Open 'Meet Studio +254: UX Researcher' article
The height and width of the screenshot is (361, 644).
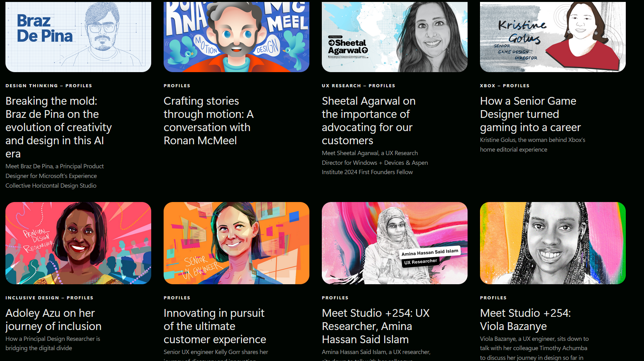[x=376, y=326]
